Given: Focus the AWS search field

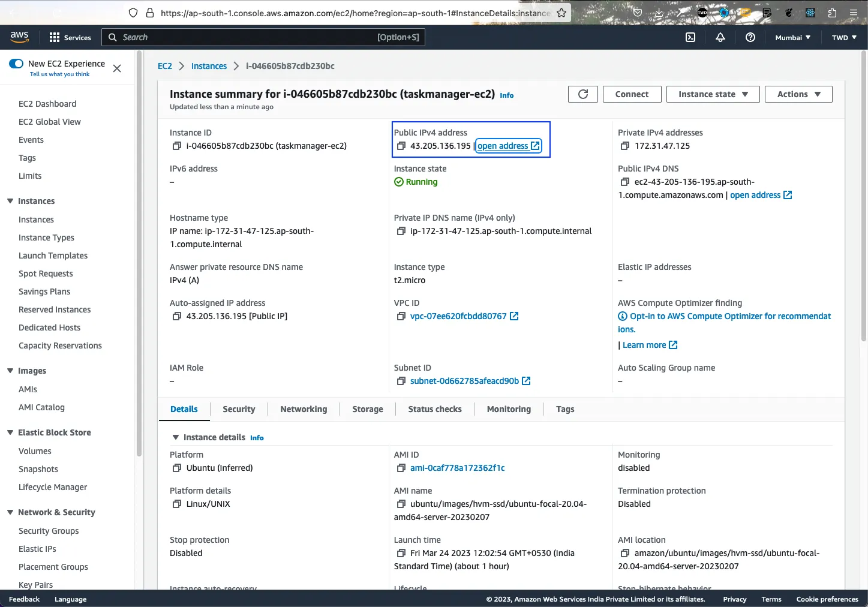Looking at the screenshot, I should click(263, 37).
